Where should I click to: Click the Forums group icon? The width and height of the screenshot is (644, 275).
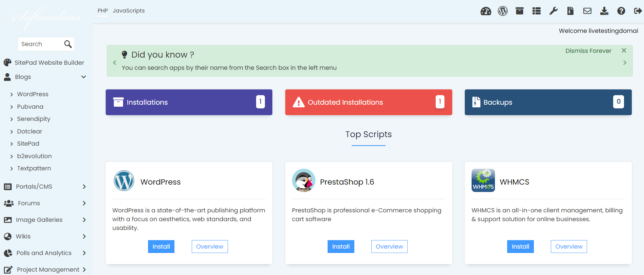click(x=8, y=203)
